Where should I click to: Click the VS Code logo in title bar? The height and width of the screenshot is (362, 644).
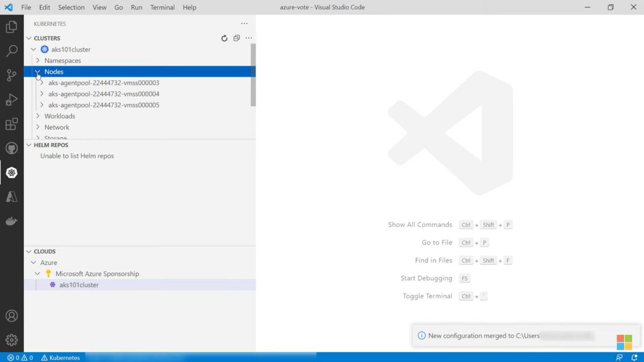9,7
